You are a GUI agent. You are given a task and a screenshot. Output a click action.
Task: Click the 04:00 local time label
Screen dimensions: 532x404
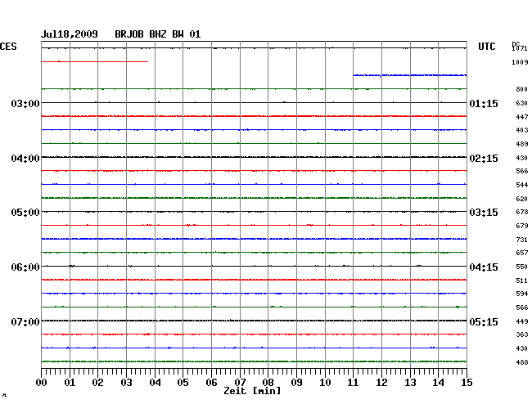click(25, 159)
